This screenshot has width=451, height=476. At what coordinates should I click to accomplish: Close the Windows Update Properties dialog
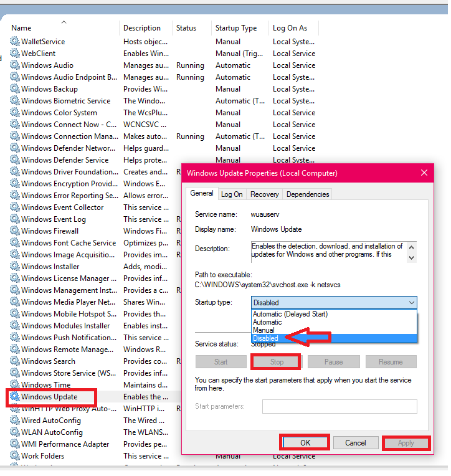tap(424, 173)
